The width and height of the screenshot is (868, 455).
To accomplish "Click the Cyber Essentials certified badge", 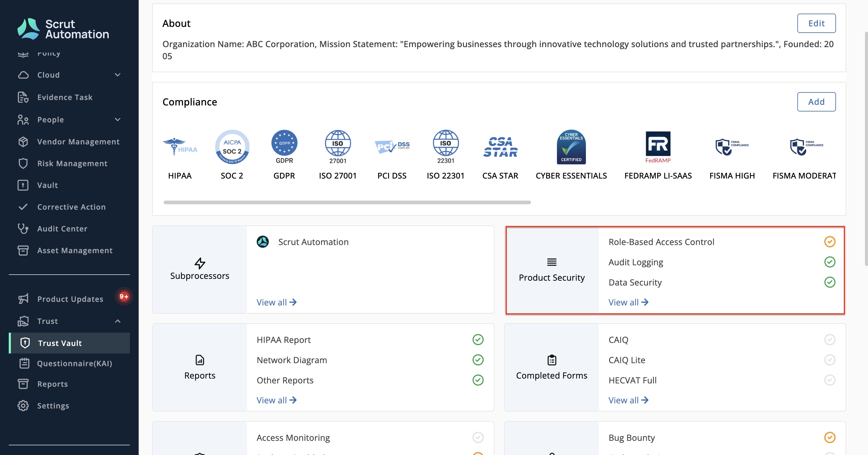I will click(571, 147).
